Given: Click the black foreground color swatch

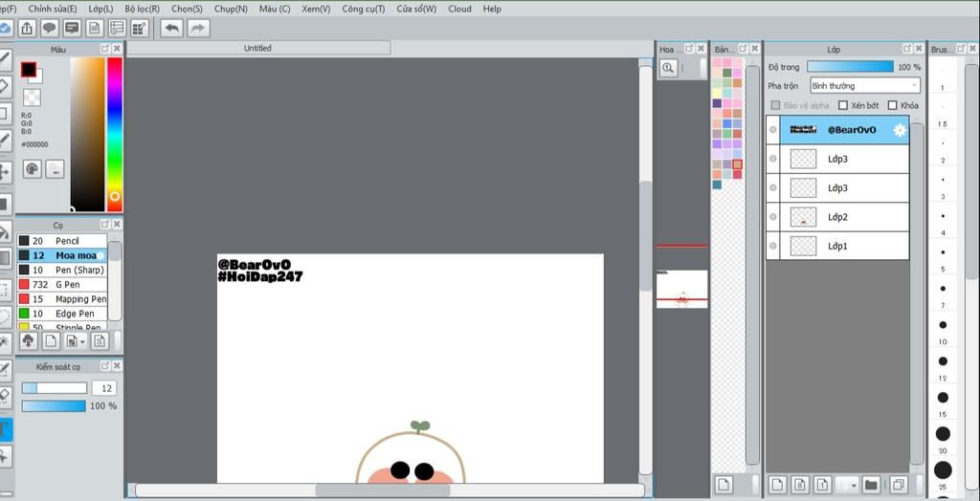Looking at the screenshot, I should tap(28, 70).
